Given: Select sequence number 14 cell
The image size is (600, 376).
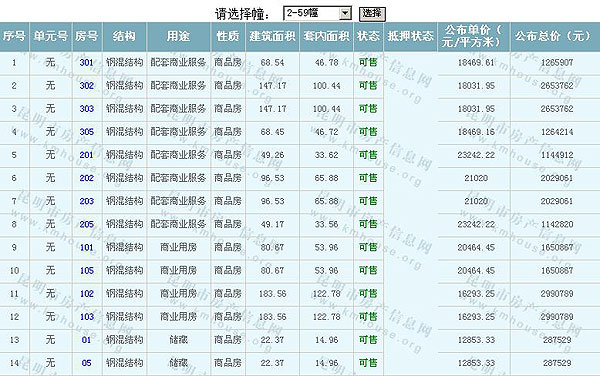Looking at the screenshot, I should (x=14, y=363).
